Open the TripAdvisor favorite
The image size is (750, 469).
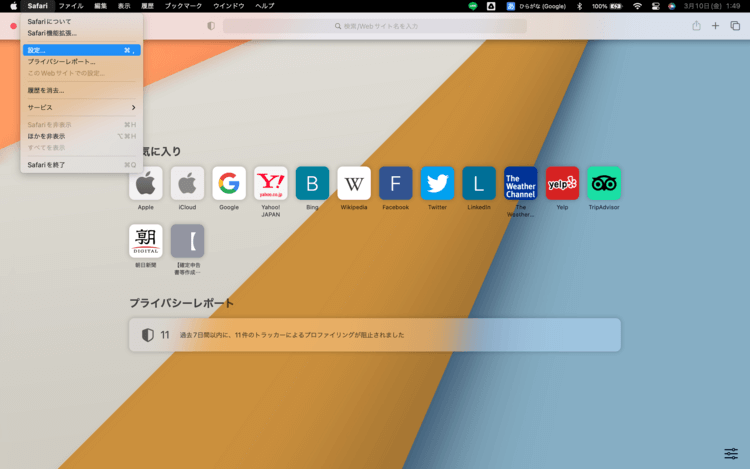tap(604, 183)
